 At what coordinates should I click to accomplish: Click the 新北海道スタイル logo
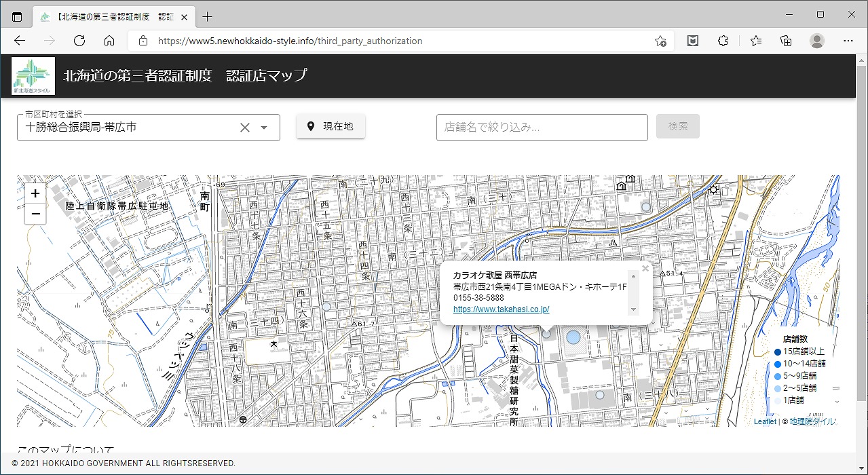(33, 76)
